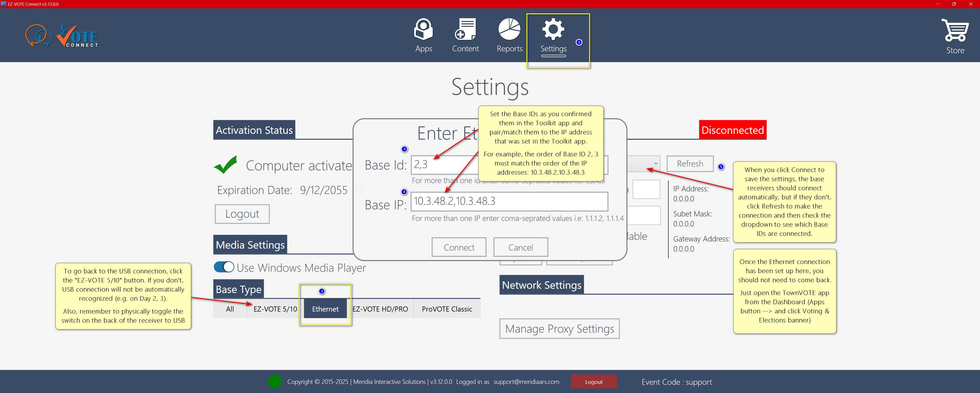980x393 pixels.
Task: Open the Apps icon in header
Action: 423,29
